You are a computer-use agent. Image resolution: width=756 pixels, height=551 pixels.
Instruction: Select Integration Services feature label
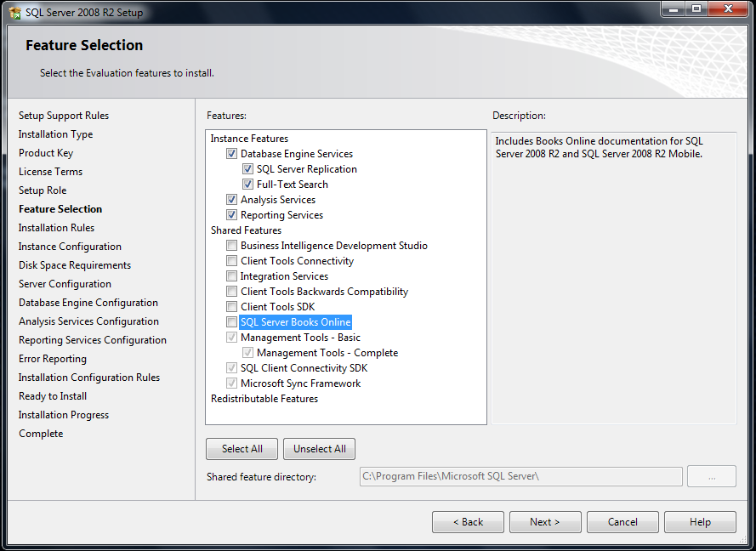284,276
